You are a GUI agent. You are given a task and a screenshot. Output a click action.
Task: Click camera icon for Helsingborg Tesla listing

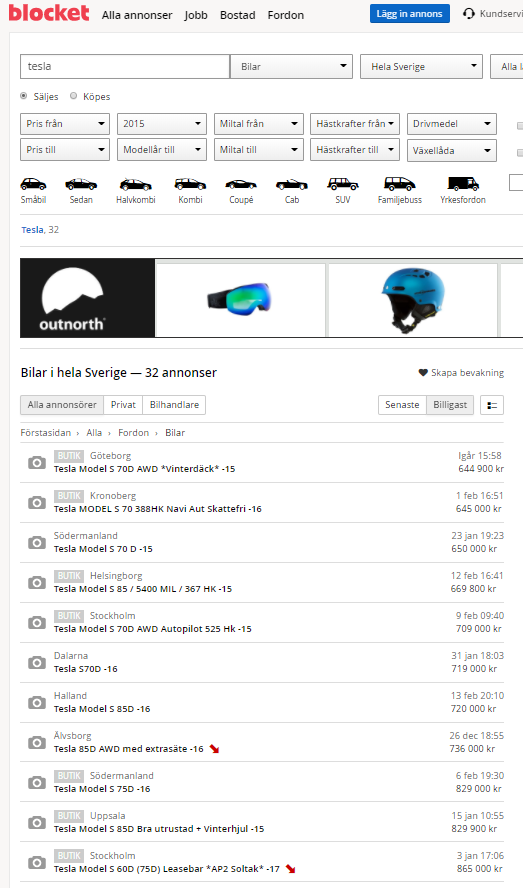pyautogui.click(x=37, y=582)
